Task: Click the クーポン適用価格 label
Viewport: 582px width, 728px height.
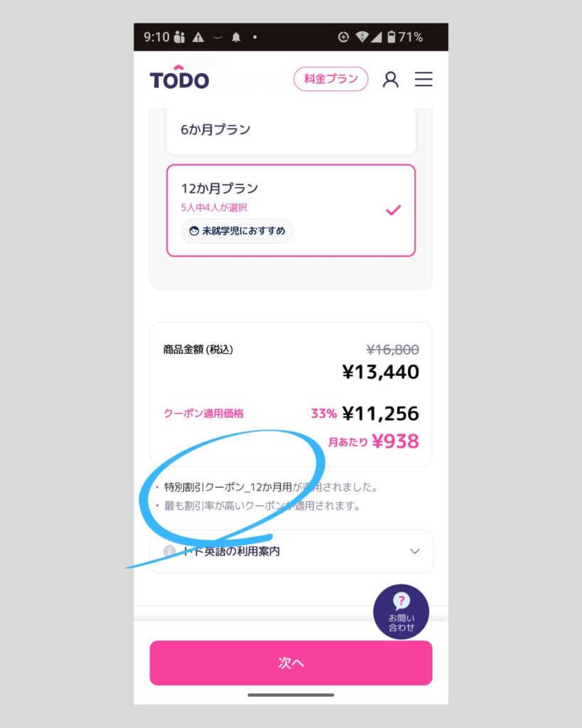Action: (x=203, y=413)
